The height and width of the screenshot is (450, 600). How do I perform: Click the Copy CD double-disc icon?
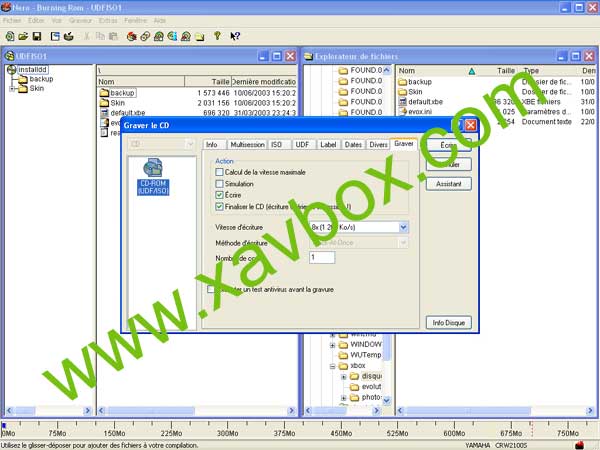[145, 36]
